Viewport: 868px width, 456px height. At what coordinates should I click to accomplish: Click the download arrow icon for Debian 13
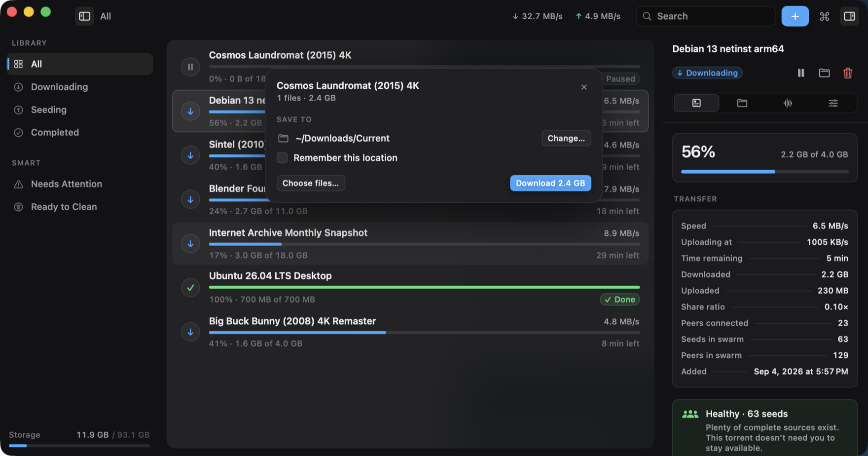190,111
